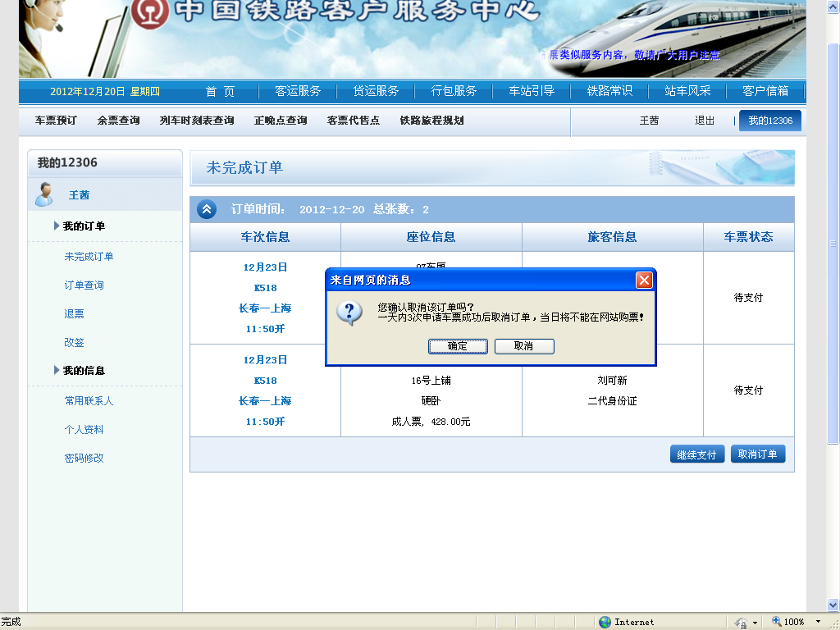Image resolution: width=840 pixels, height=630 pixels.
Task: Open 首页 in the main navigation
Action: pyautogui.click(x=220, y=92)
